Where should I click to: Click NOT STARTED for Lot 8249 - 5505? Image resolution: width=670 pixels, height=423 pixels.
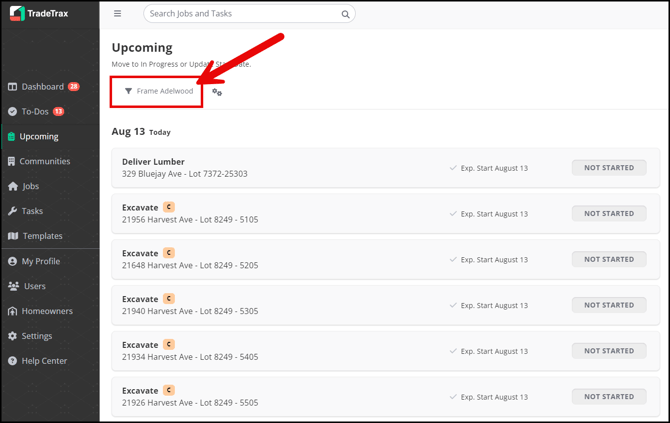(608, 397)
